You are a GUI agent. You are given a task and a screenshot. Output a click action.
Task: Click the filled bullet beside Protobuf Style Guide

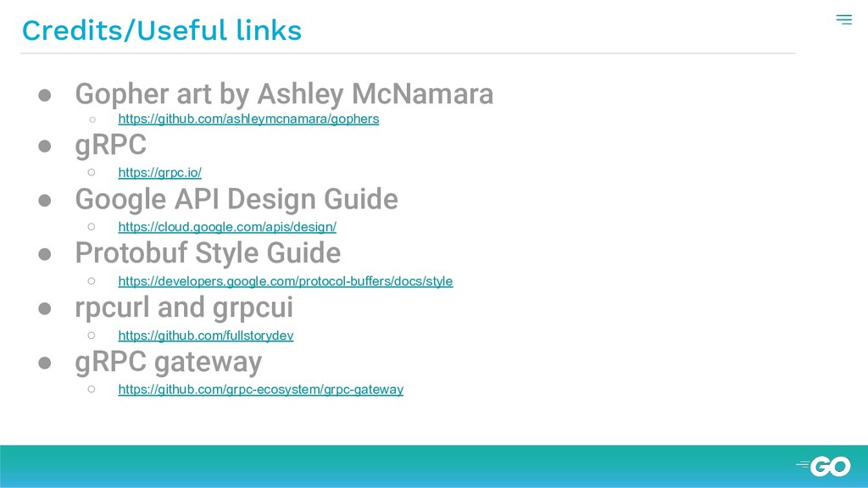point(46,255)
